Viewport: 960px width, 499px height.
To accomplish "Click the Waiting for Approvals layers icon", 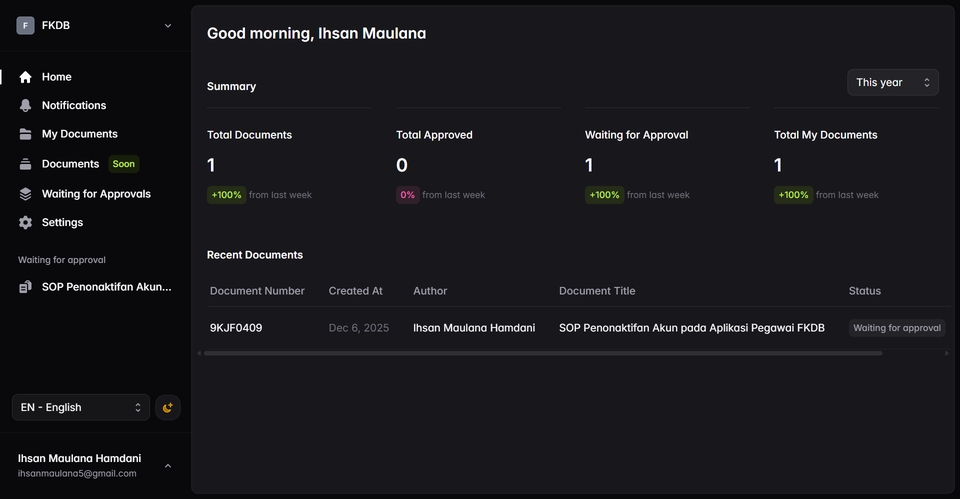I will (26, 194).
